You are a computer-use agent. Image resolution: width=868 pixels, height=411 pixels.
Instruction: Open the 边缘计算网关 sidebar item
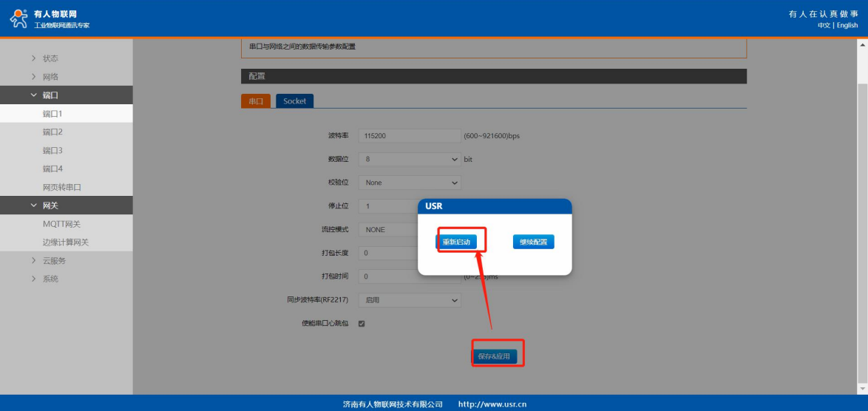pyautogui.click(x=66, y=242)
